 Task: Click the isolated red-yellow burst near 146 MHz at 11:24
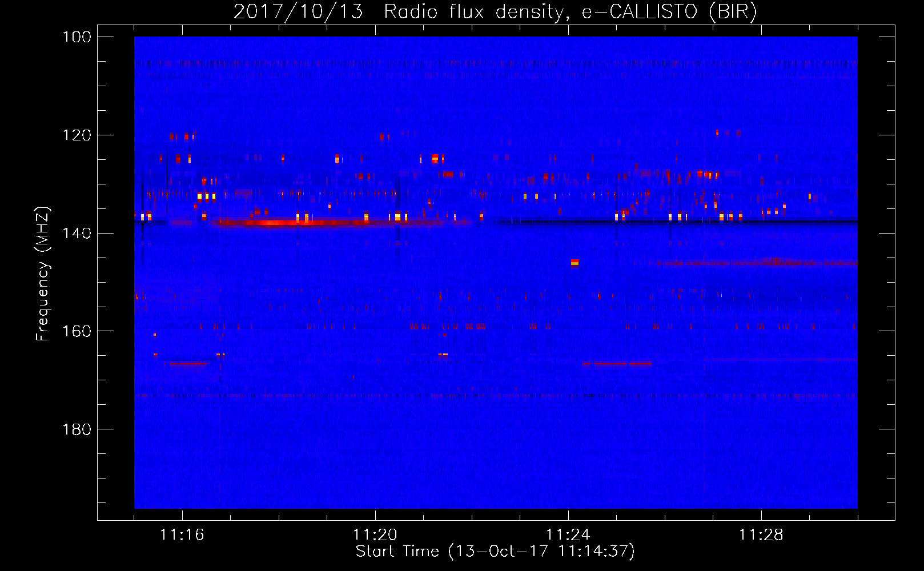pos(575,263)
